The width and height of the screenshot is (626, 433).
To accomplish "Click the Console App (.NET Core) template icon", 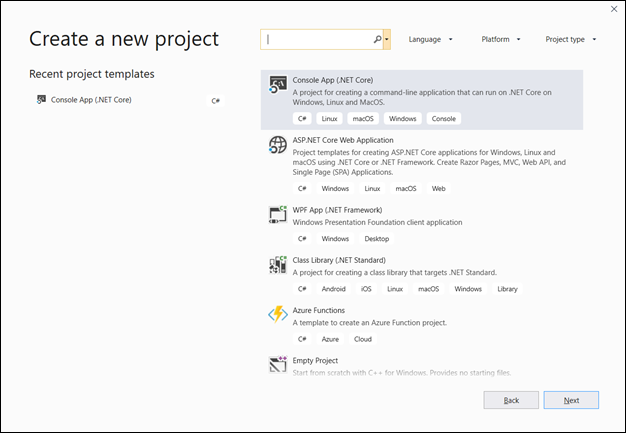I will [277, 84].
